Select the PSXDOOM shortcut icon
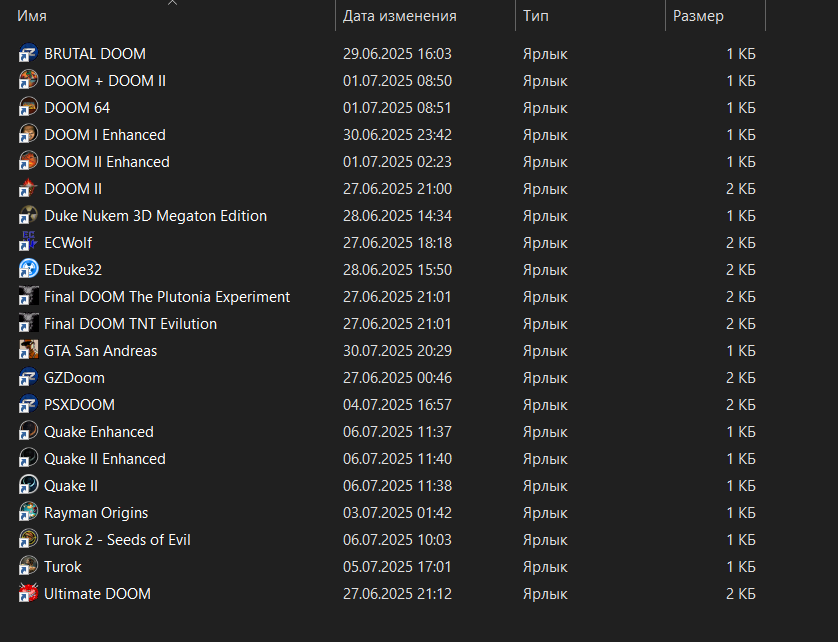Image resolution: width=838 pixels, height=642 pixels. [28, 405]
